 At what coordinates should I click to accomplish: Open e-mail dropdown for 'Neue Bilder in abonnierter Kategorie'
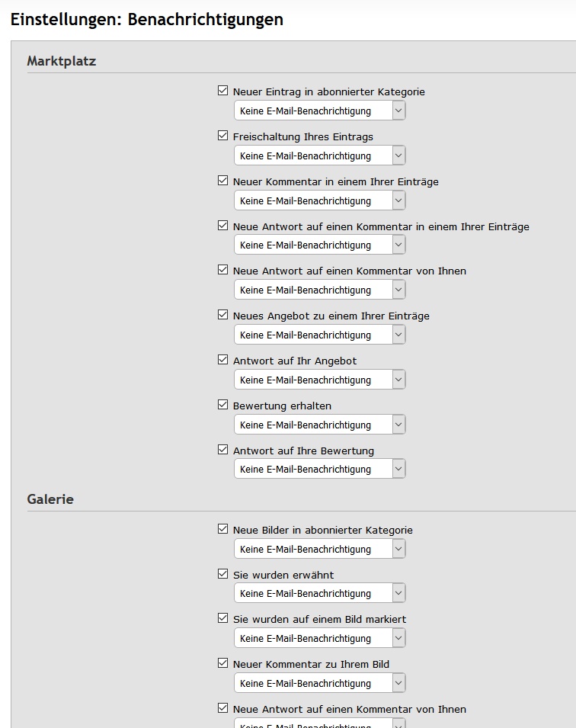pyautogui.click(x=319, y=549)
